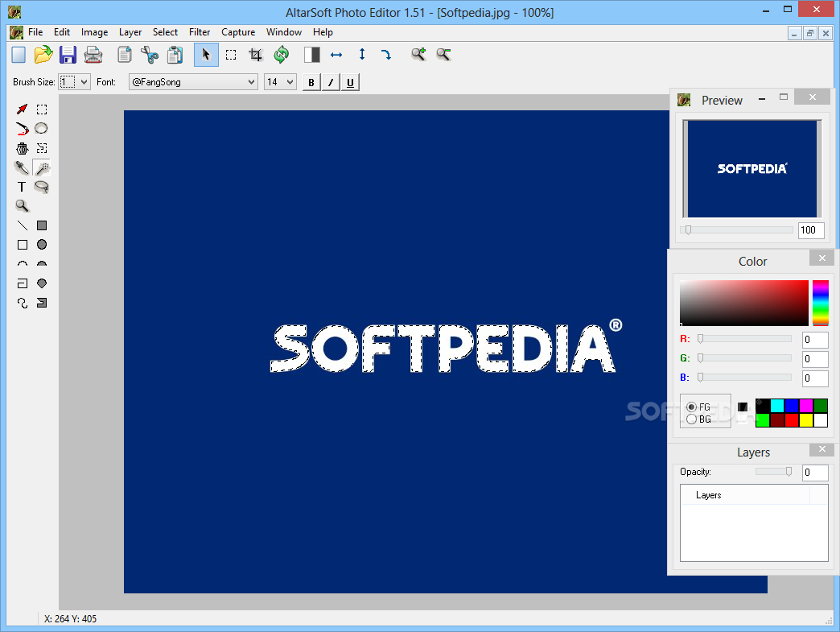The height and width of the screenshot is (632, 840).
Task: Open the Window menu
Action: click(x=284, y=32)
